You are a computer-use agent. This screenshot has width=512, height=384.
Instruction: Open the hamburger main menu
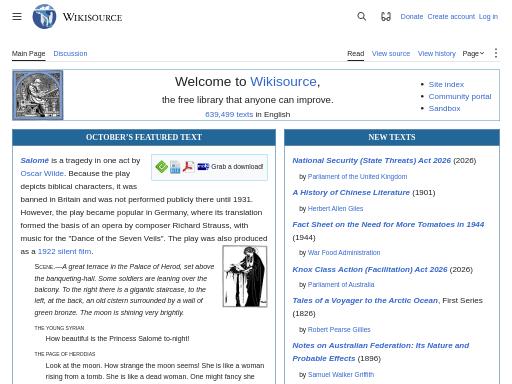coord(17,16)
